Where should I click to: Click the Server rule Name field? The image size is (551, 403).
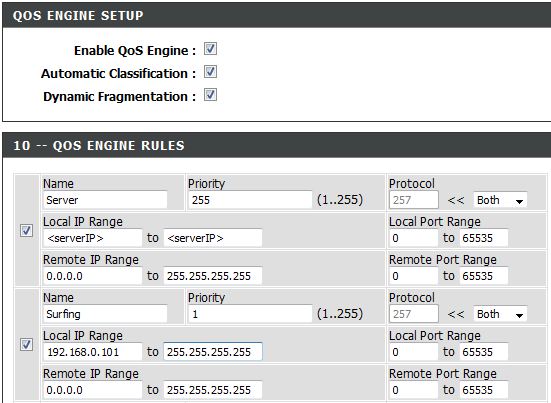[x=105, y=200]
